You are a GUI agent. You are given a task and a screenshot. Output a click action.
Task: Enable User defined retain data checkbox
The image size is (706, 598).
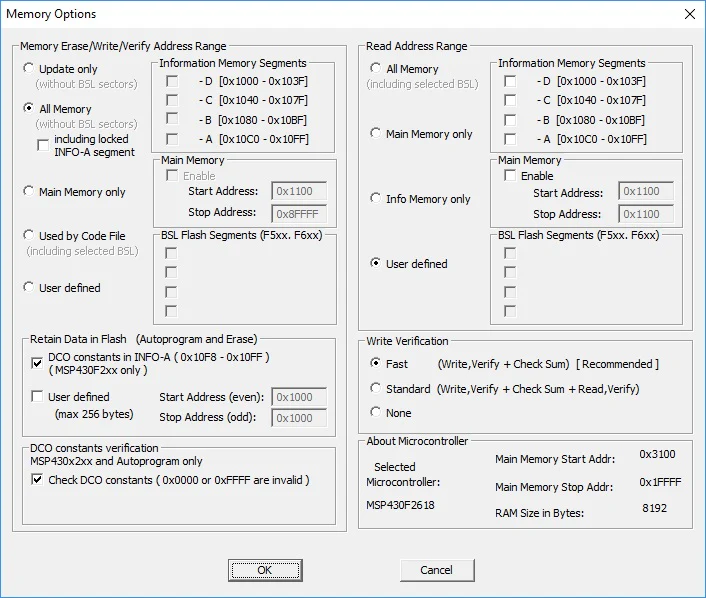click(x=38, y=397)
